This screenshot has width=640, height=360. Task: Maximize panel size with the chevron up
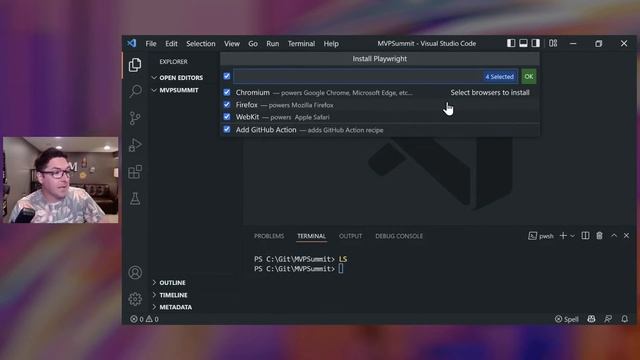[614, 236]
